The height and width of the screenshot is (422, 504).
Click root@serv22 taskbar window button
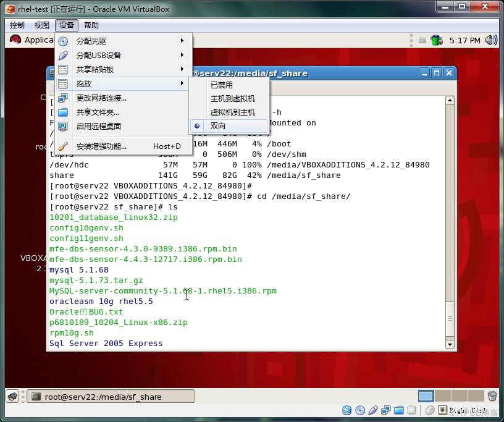pyautogui.click(x=111, y=397)
